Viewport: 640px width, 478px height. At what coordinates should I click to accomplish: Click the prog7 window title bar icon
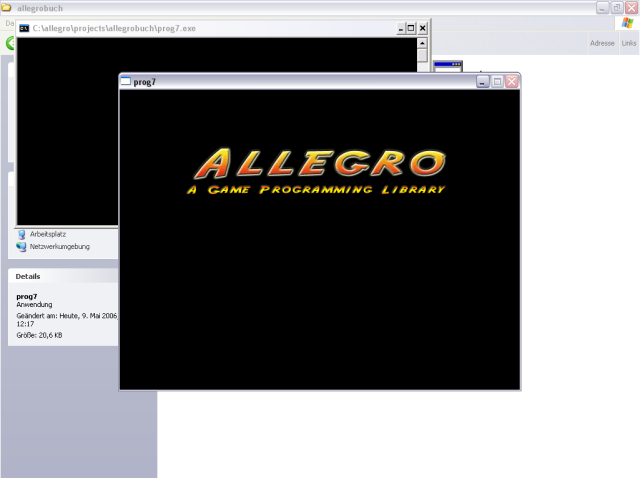pyautogui.click(x=126, y=81)
